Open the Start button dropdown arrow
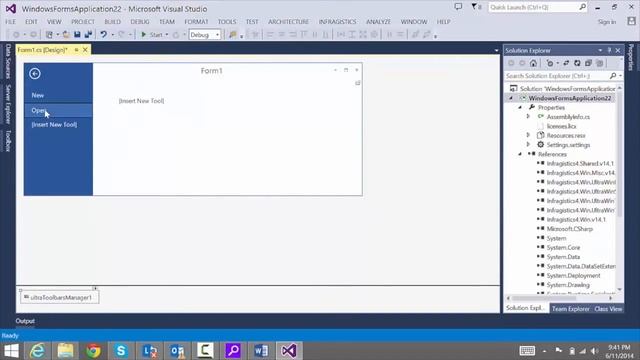 [167, 35]
